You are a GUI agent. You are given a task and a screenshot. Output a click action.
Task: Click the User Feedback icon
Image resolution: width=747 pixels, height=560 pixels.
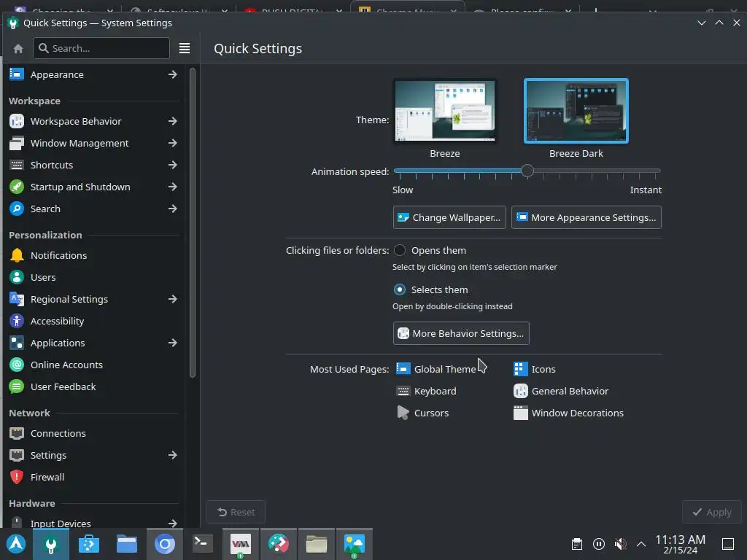pos(17,386)
